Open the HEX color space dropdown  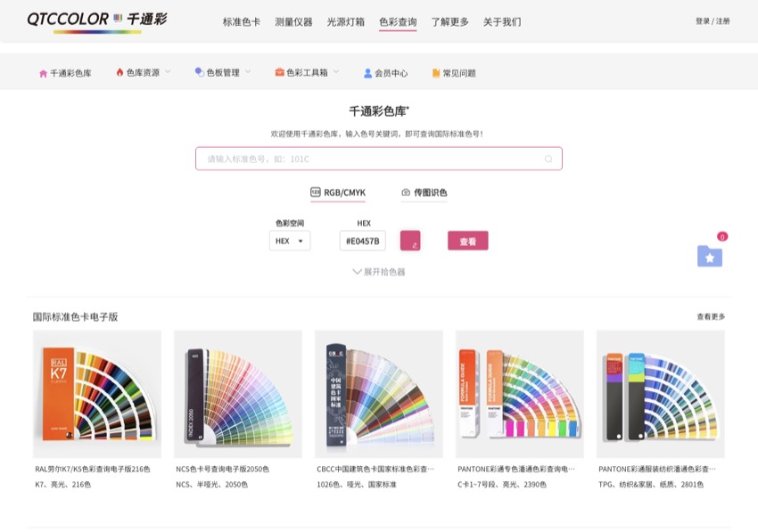click(290, 241)
